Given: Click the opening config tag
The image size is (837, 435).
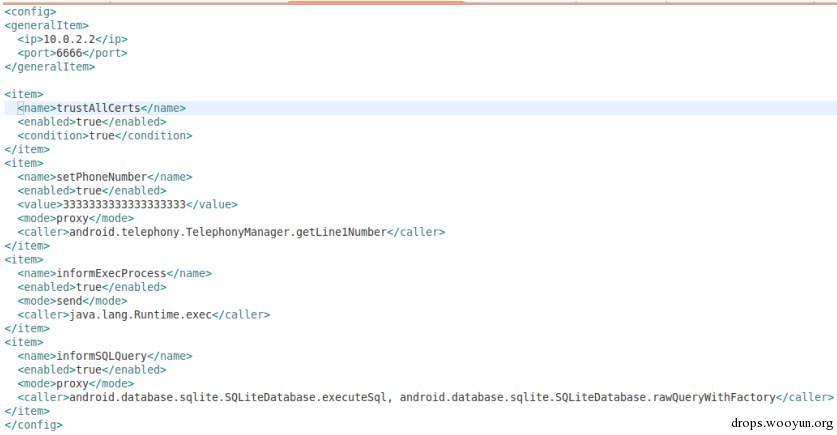Looking at the screenshot, I should point(26,11).
